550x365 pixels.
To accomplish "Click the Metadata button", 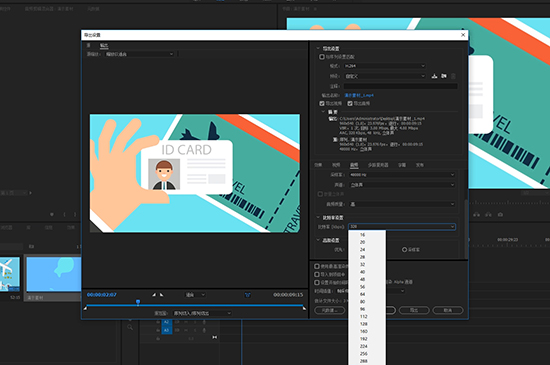I will tap(330, 310).
